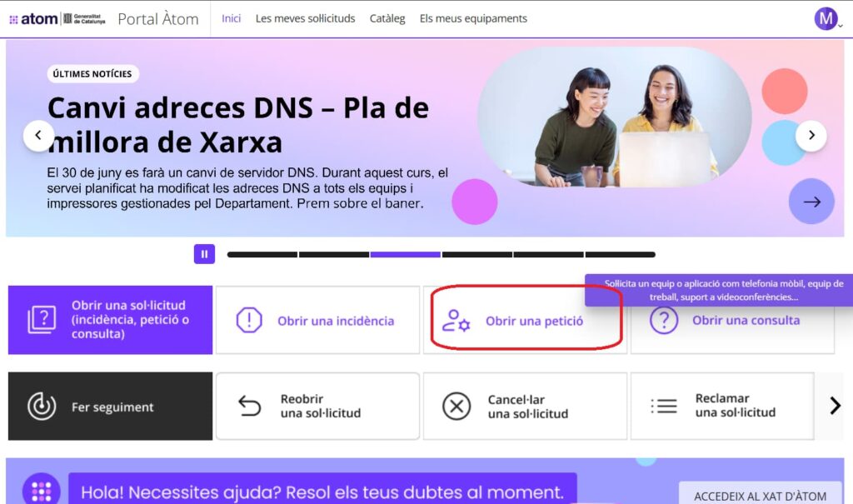Jump to the last carousel segment
The width and height of the screenshot is (853, 504).
pyautogui.click(x=620, y=255)
